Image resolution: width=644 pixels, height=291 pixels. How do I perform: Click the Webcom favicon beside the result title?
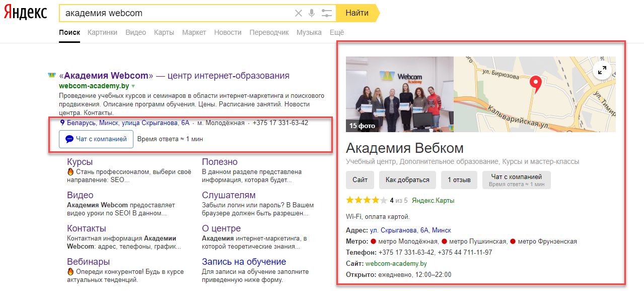[x=51, y=76]
